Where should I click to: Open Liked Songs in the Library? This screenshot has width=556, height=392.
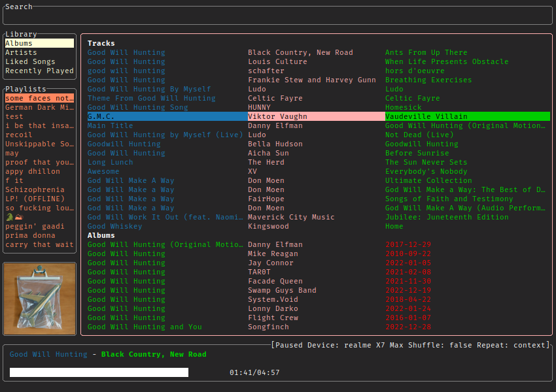30,61
